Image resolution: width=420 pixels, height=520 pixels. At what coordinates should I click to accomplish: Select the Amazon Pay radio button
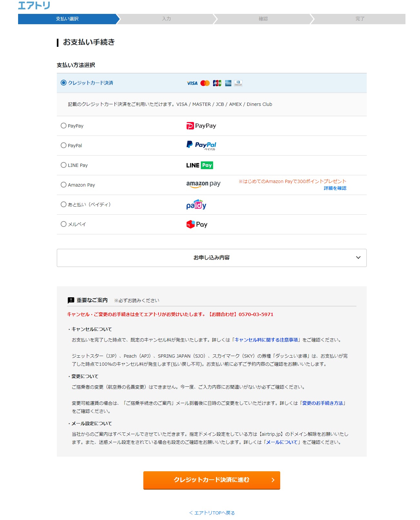[64, 185]
